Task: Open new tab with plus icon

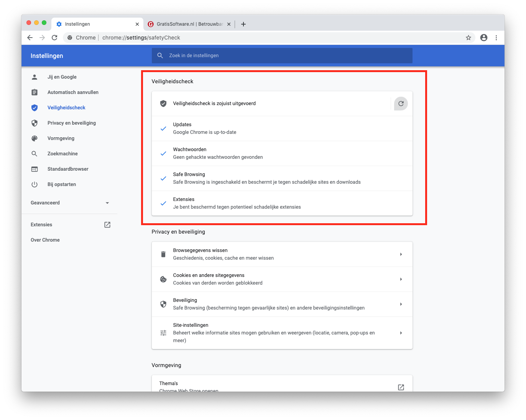Action: [243, 24]
